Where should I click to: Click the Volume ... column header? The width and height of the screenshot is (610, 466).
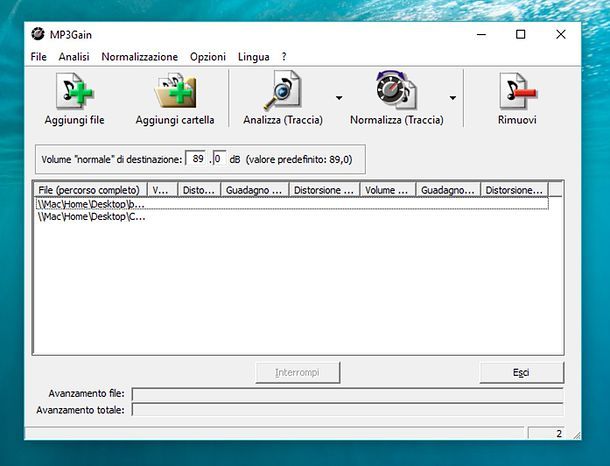pyautogui.click(x=388, y=190)
